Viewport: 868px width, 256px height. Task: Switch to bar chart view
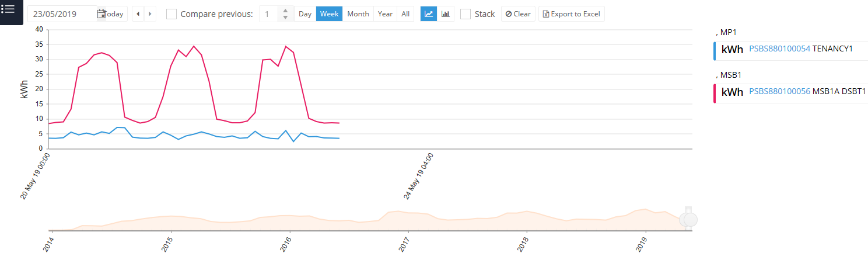(x=446, y=14)
